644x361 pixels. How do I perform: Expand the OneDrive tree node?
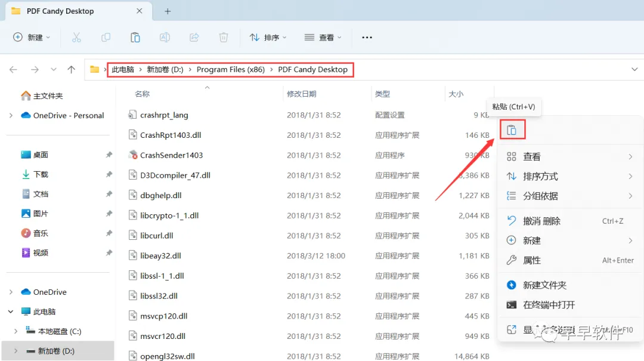coord(11,292)
